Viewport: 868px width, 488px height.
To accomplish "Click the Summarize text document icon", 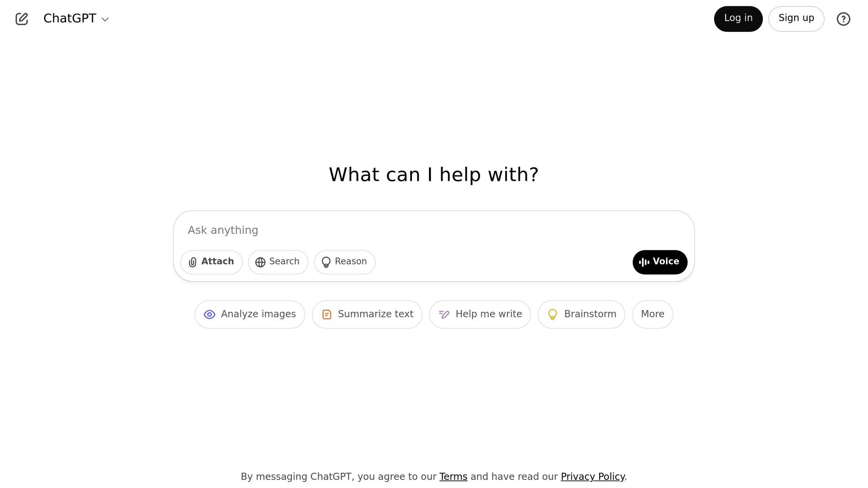I will point(327,315).
